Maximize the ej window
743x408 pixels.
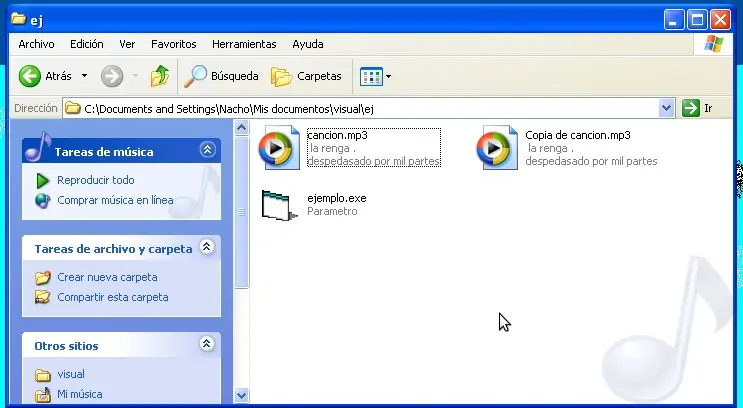(x=698, y=20)
